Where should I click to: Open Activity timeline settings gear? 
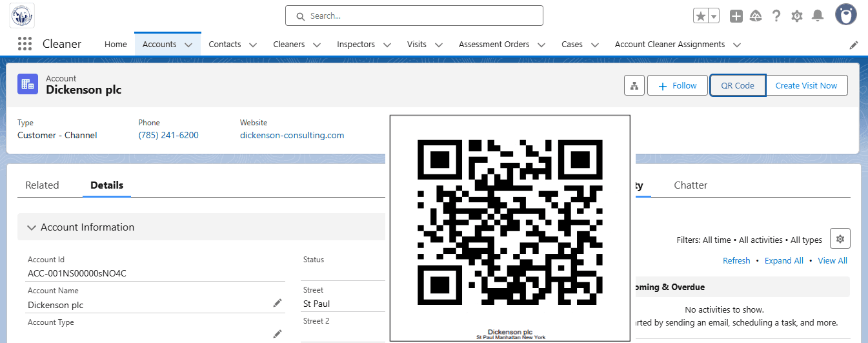click(840, 238)
